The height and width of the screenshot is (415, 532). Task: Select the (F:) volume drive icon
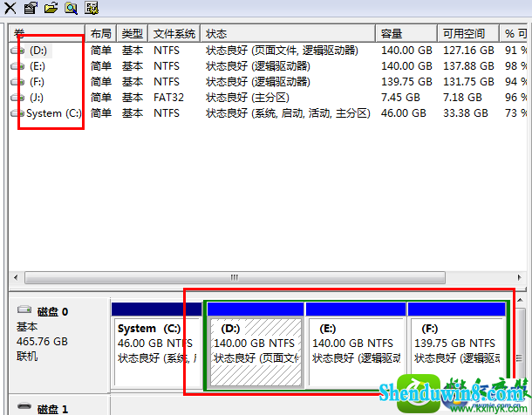[17, 82]
